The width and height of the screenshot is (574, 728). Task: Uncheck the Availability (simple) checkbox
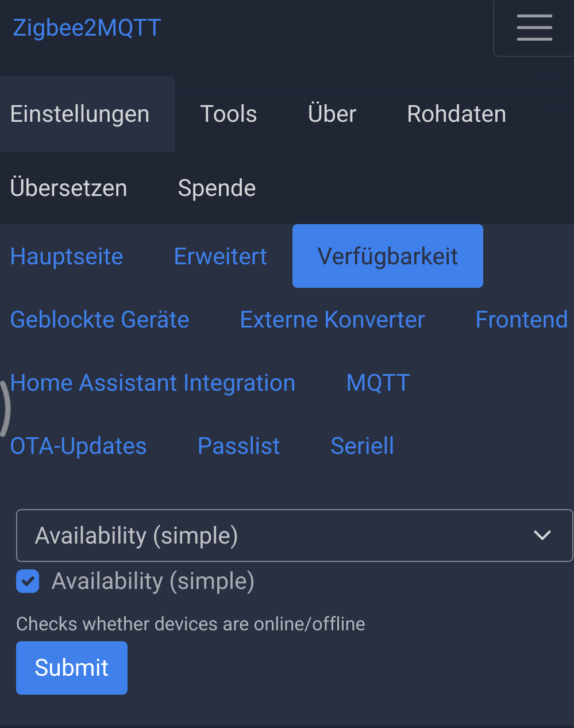28,581
